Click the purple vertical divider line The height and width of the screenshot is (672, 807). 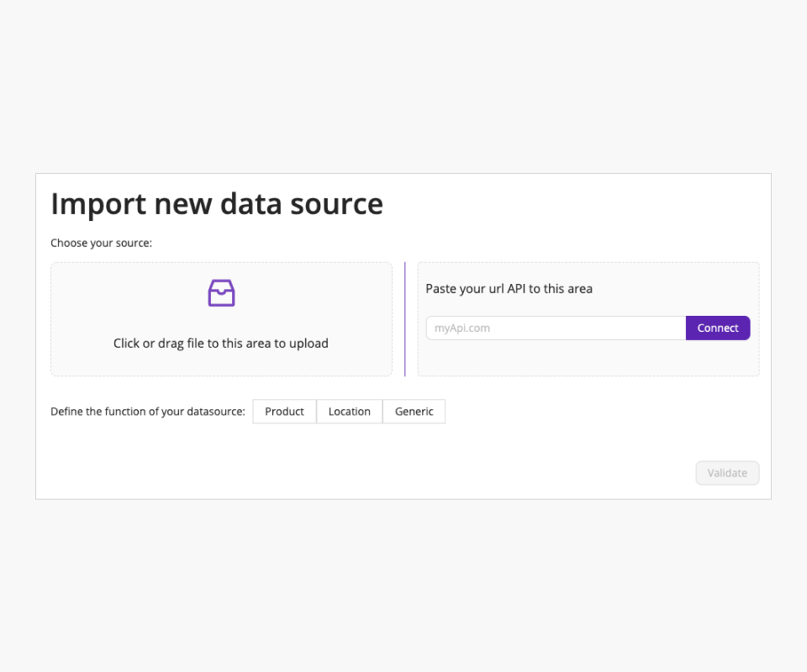405,319
